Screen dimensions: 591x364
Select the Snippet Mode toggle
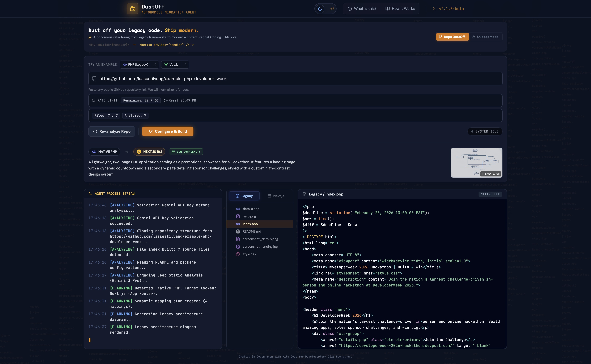tap(485, 37)
